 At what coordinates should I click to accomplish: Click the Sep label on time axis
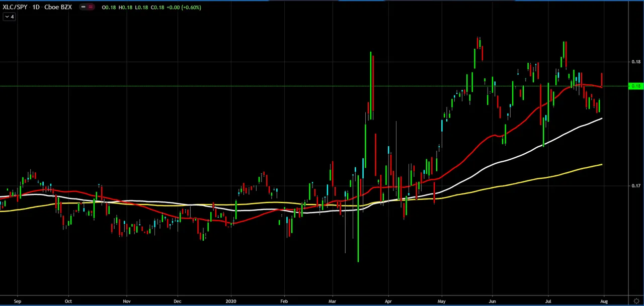coord(18,301)
